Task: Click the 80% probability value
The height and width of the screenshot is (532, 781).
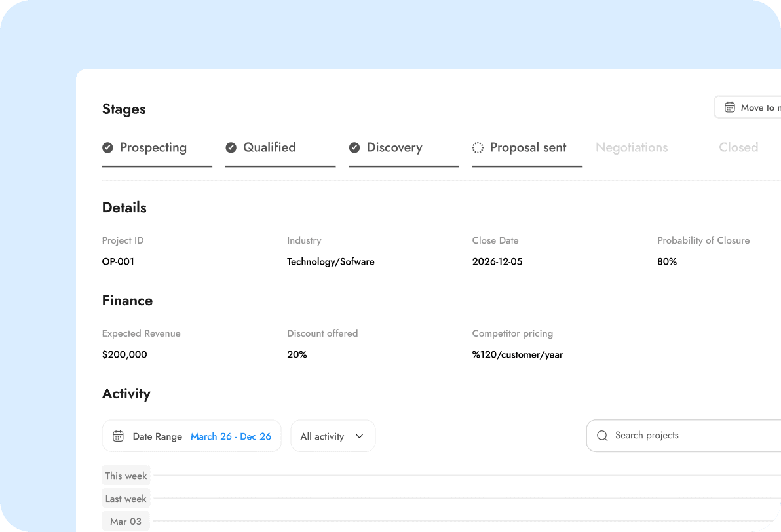Action: point(667,261)
